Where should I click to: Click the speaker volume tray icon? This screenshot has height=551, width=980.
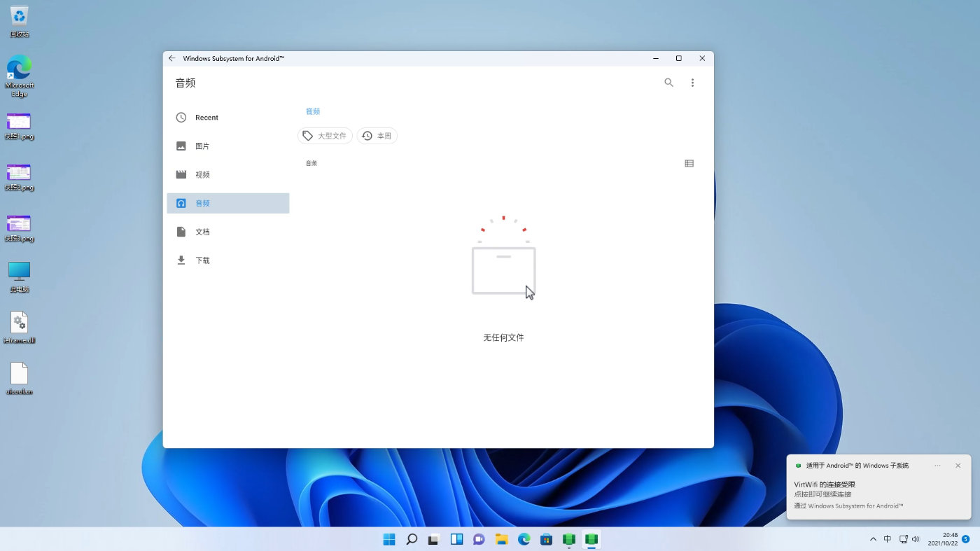pos(916,539)
